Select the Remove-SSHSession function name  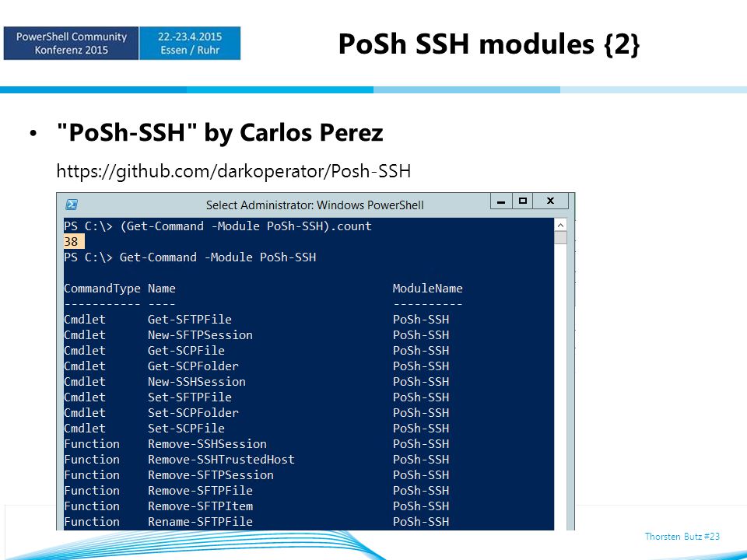click(x=207, y=444)
